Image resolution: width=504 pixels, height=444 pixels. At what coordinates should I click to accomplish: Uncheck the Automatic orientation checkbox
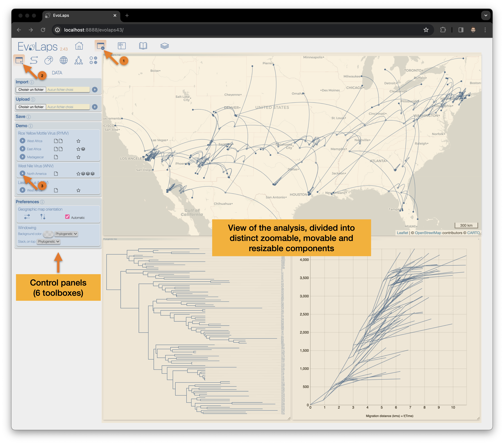tap(67, 217)
